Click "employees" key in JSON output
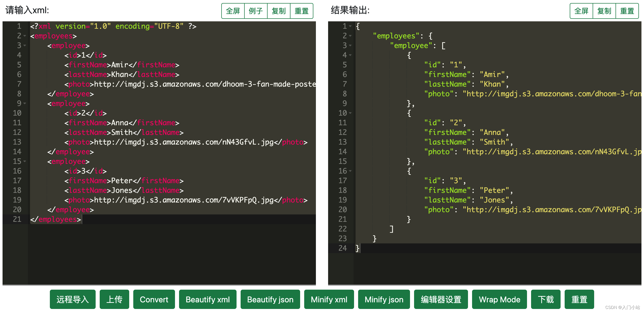Screen dimensions: 644x312 (396, 36)
